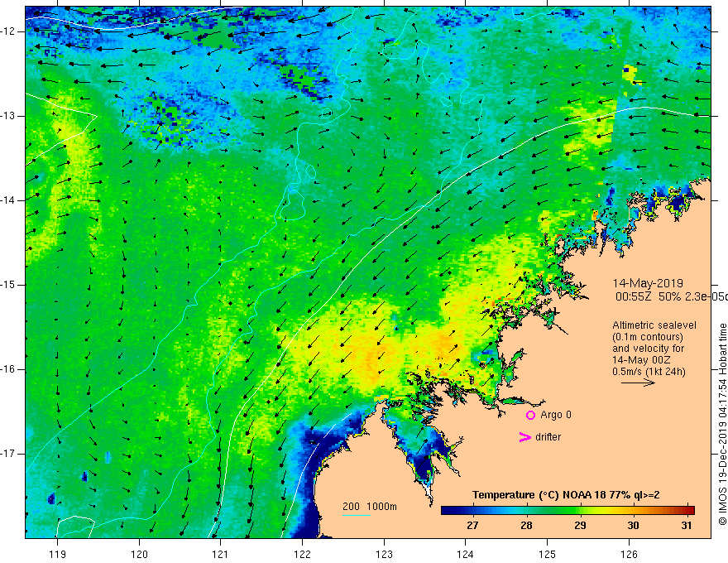Click the latitude axis label -14
This screenshot has height=563, width=728.
tap(8, 200)
